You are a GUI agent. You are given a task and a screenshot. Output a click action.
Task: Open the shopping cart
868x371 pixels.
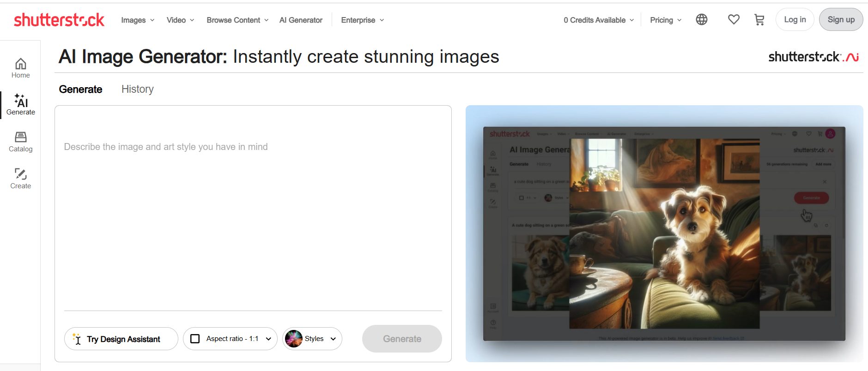pos(759,19)
